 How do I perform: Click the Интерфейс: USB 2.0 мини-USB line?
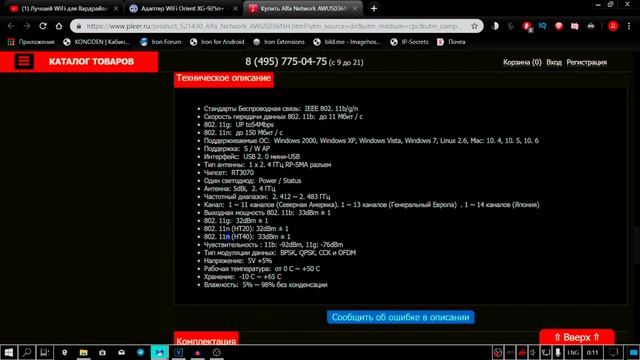tap(252, 157)
